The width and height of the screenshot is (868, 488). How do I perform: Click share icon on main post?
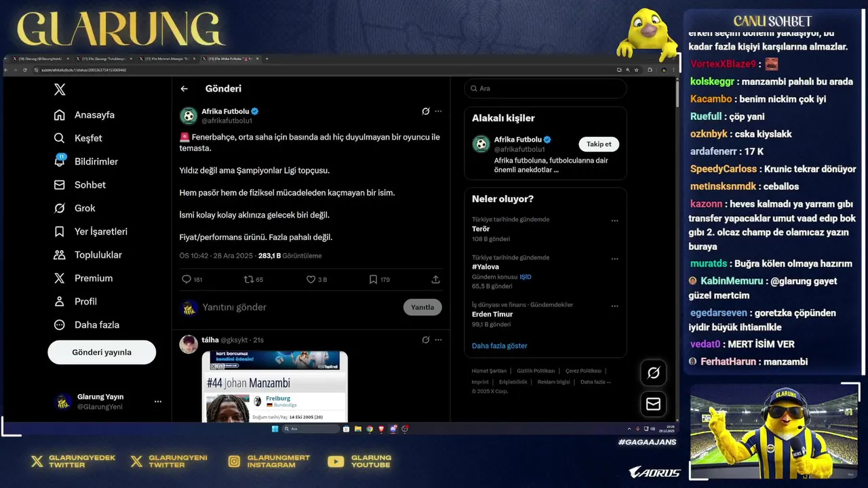click(435, 279)
